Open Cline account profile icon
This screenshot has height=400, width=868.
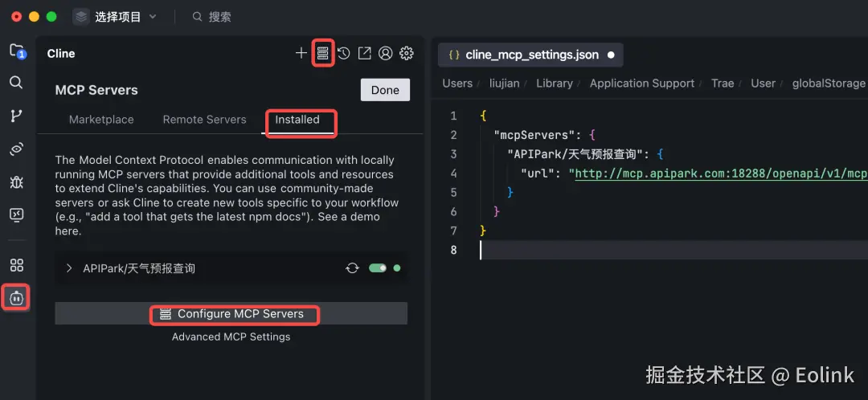385,53
